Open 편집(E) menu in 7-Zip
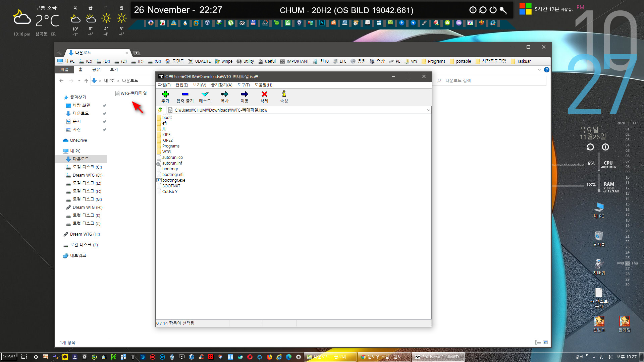The image size is (644, 362). tap(182, 85)
